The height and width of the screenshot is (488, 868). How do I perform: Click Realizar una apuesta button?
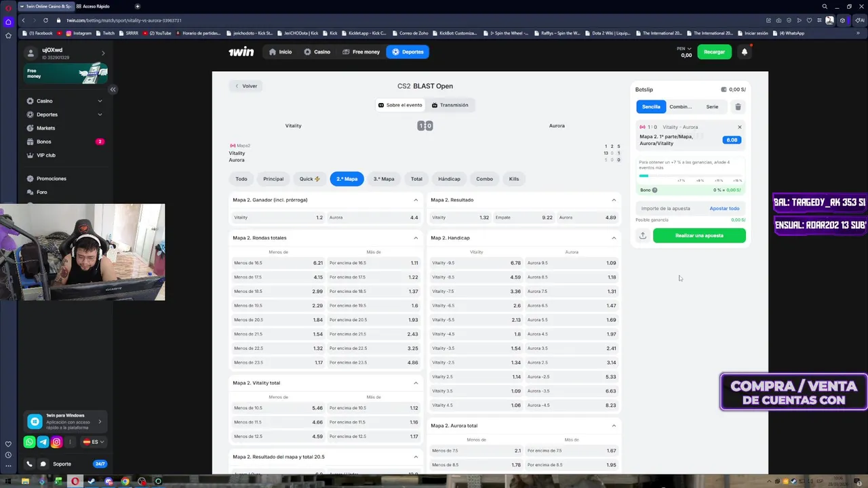pos(699,235)
